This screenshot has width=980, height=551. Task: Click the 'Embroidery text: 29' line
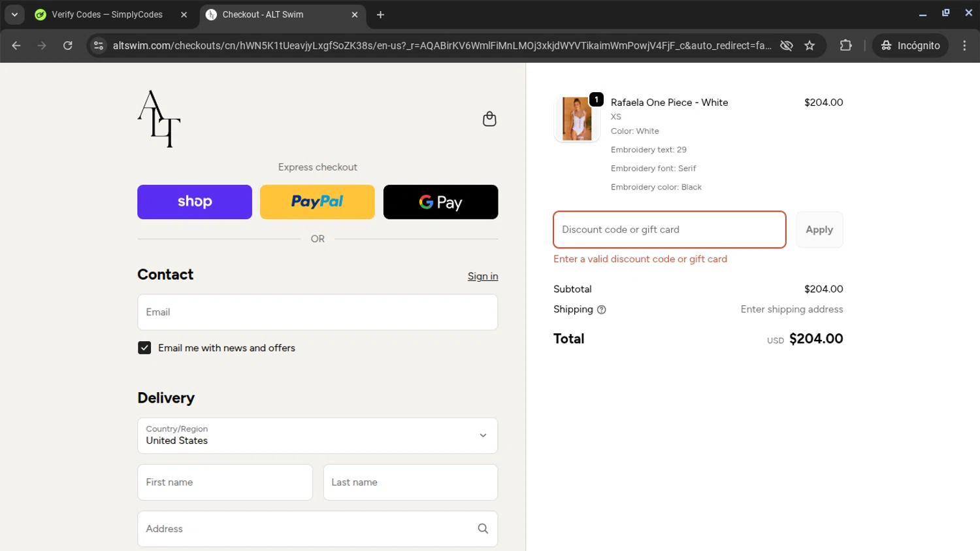pos(648,150)
